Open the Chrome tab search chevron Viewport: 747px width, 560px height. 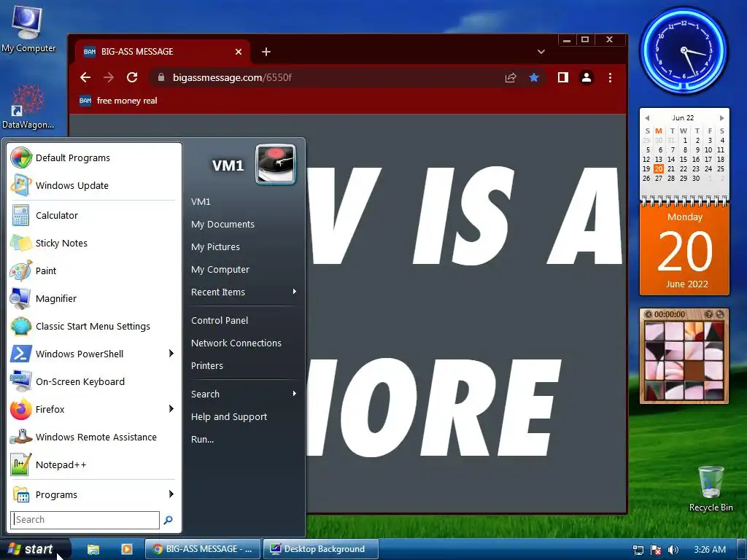pos(541,52)
